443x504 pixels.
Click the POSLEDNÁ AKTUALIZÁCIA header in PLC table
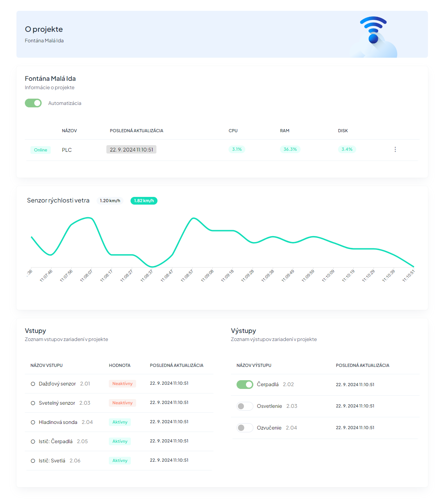[x=136, y=131]
